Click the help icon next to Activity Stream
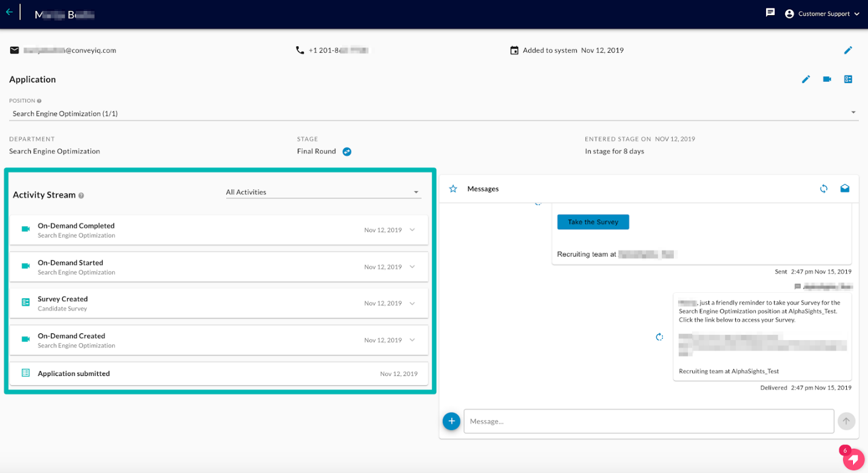This screenshot has height=473, width=868. pos(81,195)
